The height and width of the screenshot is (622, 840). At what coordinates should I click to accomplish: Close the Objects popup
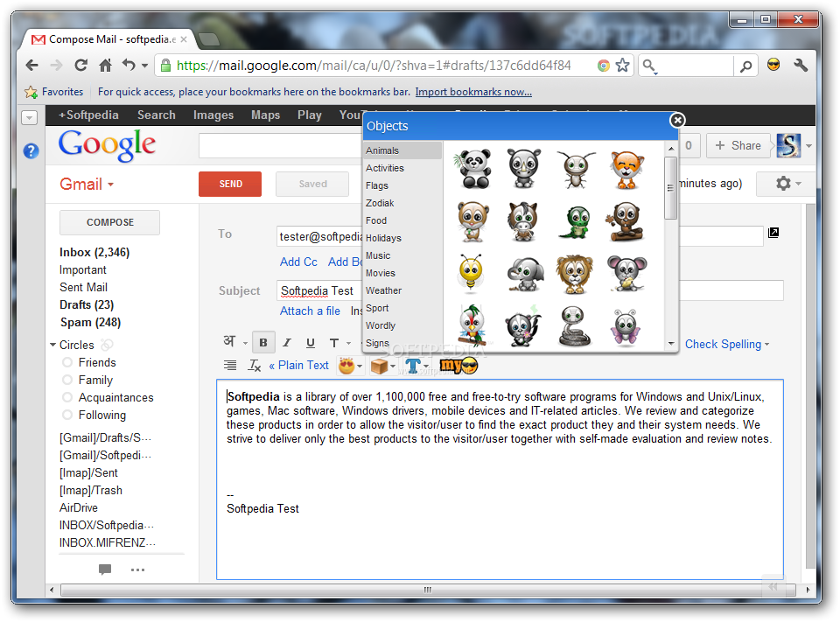click(x=677, y=120)
